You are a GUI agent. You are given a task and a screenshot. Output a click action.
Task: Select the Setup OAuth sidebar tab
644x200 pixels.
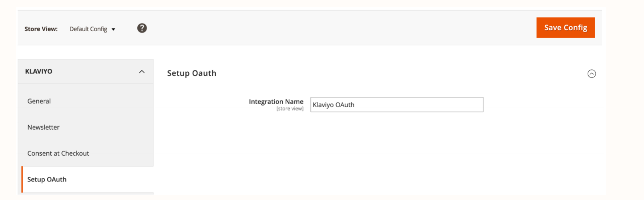coord(88,179)
